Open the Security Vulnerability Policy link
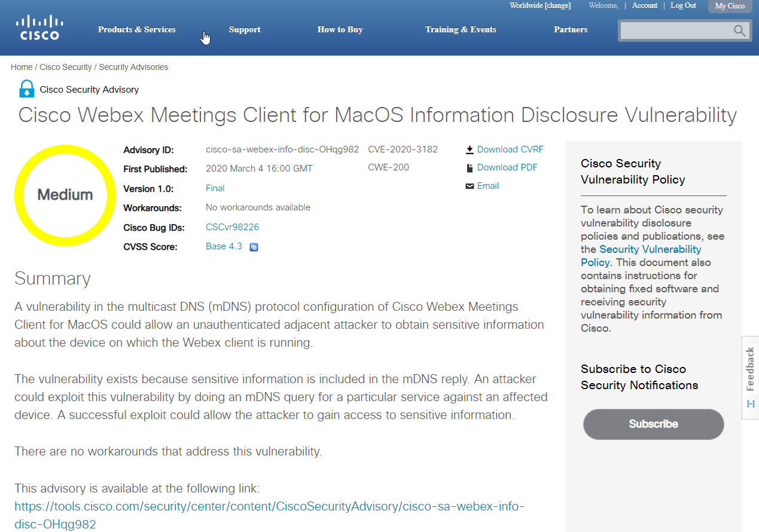 (641, 256)
